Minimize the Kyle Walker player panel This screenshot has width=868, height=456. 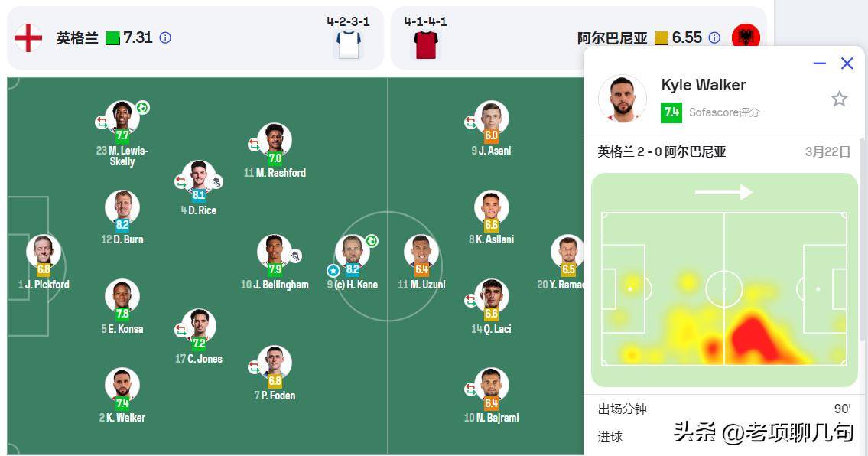(x=819, y=64)
